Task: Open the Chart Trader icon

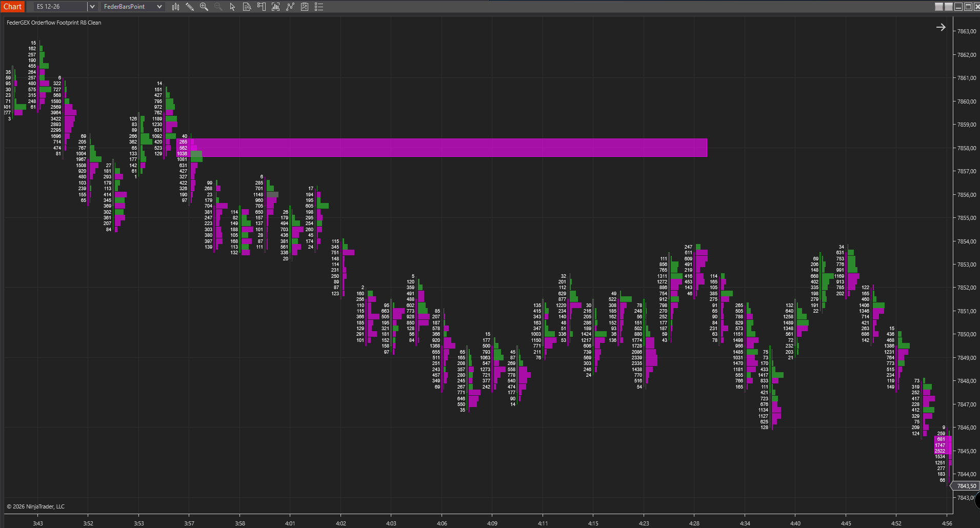Action: point(261,7)
